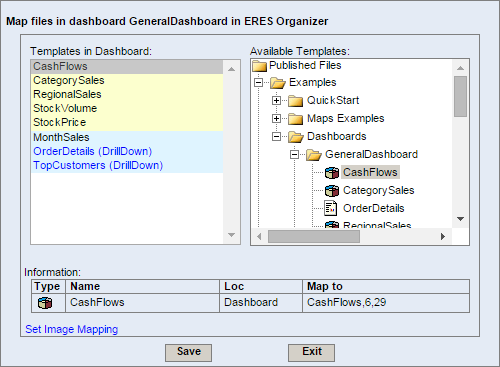Collapse the Examples tree node
500x367 pixels.
point(258,82)
